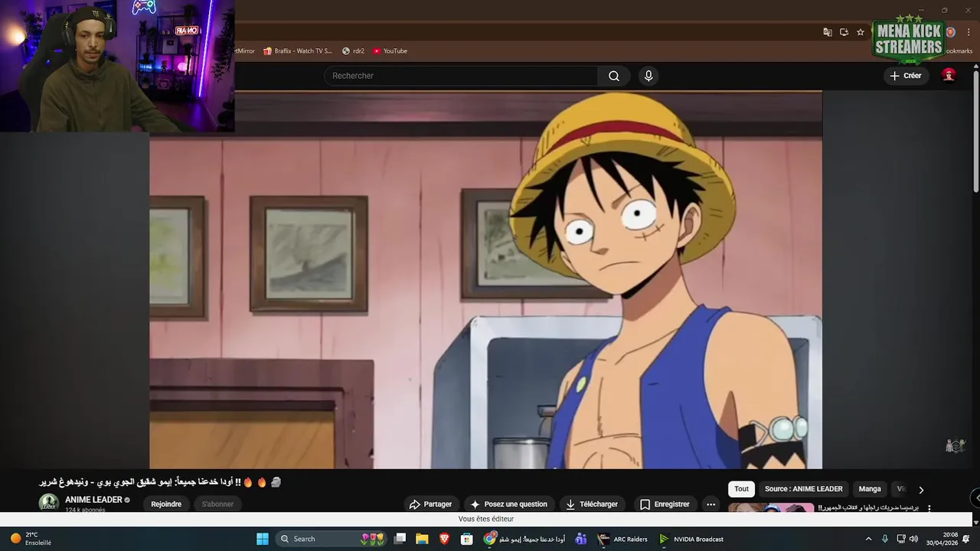
Task: Click the Rechercher search field
Action: (x=461, y=76)
